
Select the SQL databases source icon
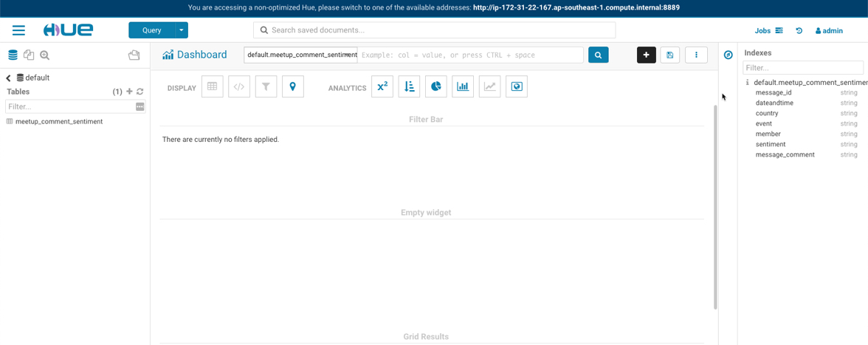click(x=13, y=55)
